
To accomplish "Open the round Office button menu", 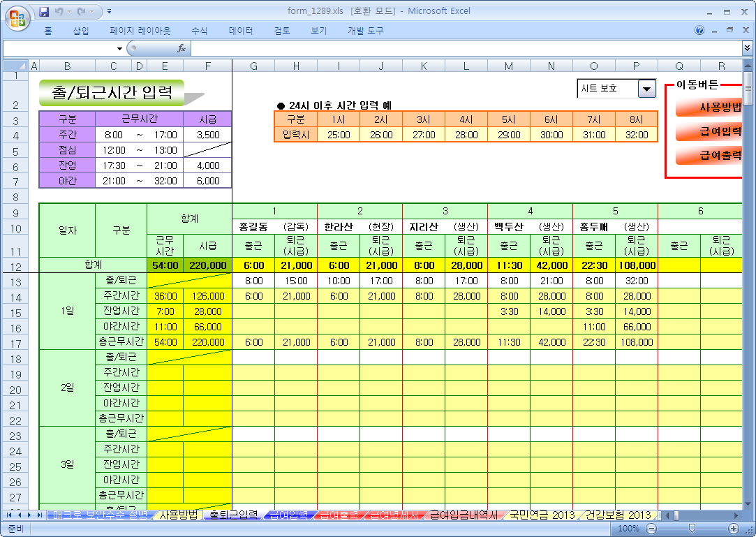I will 17,17.
